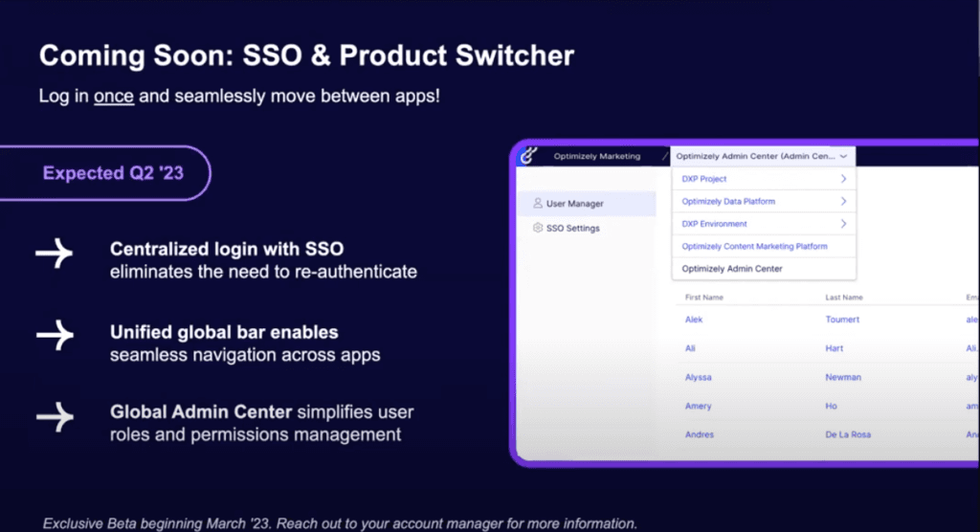This screenshot has height=532, width=980.
Task: Click the underlined word once
Action: pyautogui.click(x=114, y=97)
